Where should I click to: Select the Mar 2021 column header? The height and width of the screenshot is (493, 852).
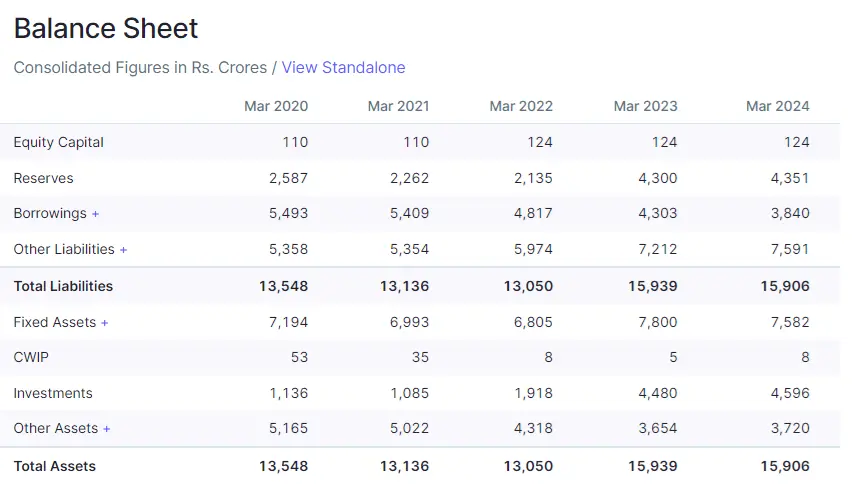(398, 106)
